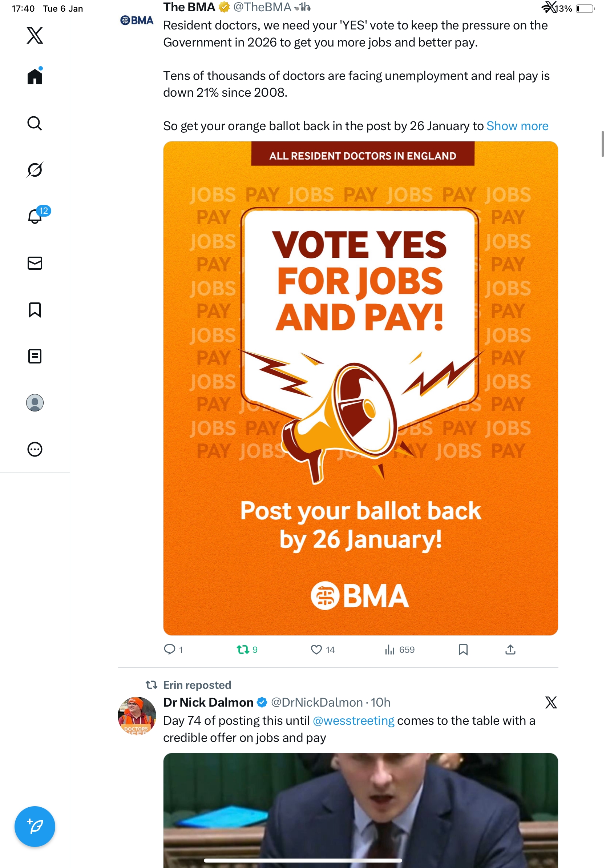Reply to the BMA post
This screenshot has width=606, height=868.
[x=170, y=650]
